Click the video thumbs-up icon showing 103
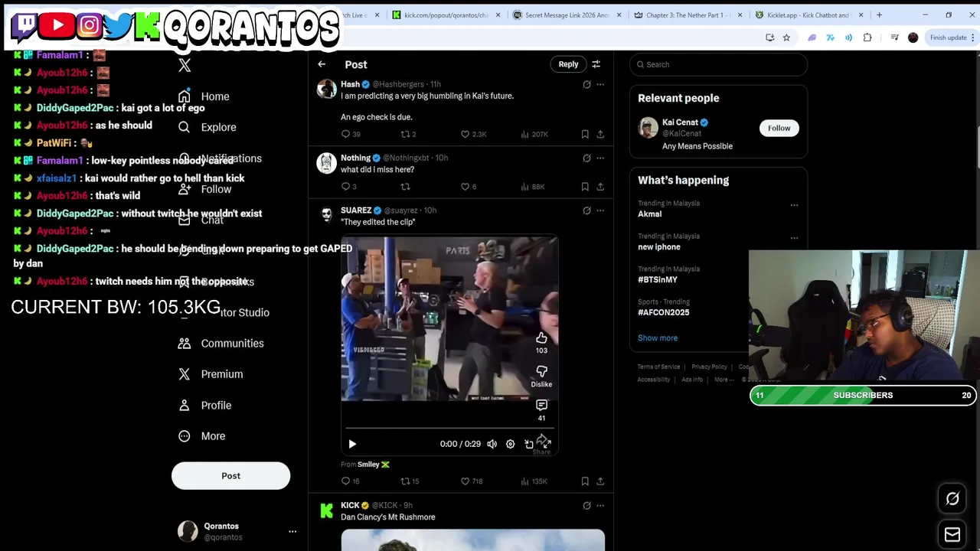 (541, 338)
